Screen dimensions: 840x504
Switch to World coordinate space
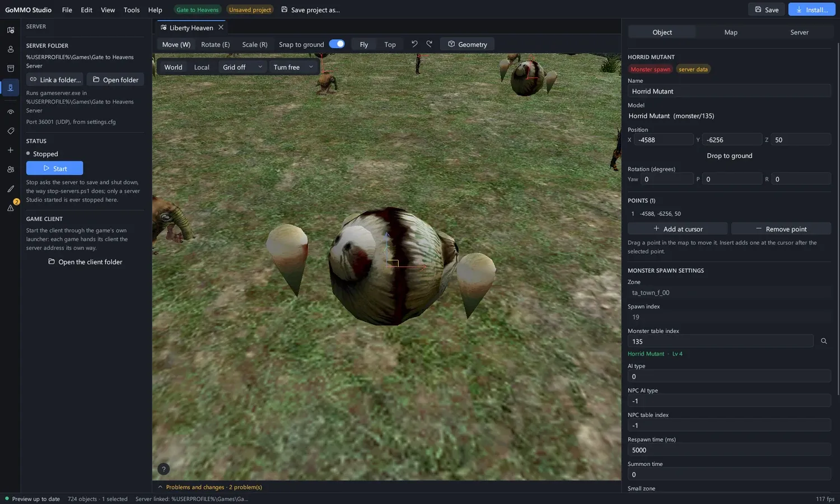click(173, 67)
